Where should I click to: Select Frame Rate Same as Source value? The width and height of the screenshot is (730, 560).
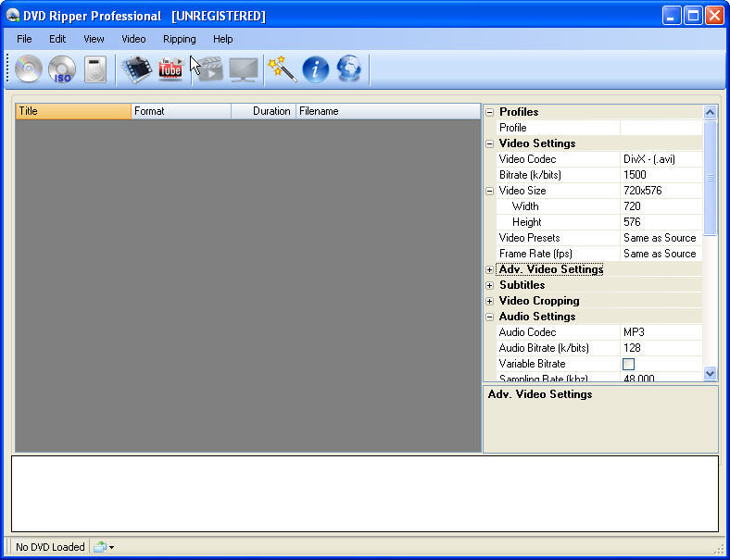[x=661, y=254]
